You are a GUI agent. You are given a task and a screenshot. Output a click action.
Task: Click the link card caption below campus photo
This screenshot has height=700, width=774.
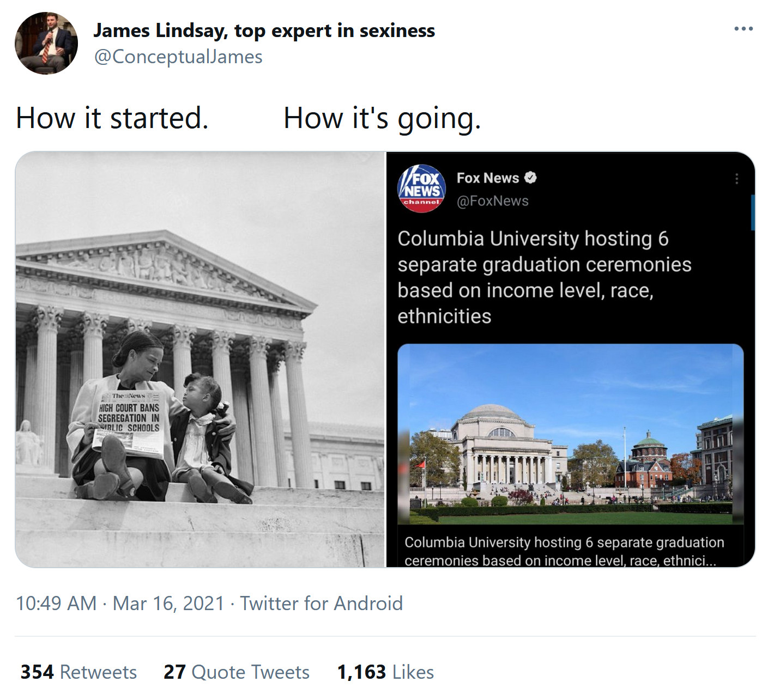[564, 551]
